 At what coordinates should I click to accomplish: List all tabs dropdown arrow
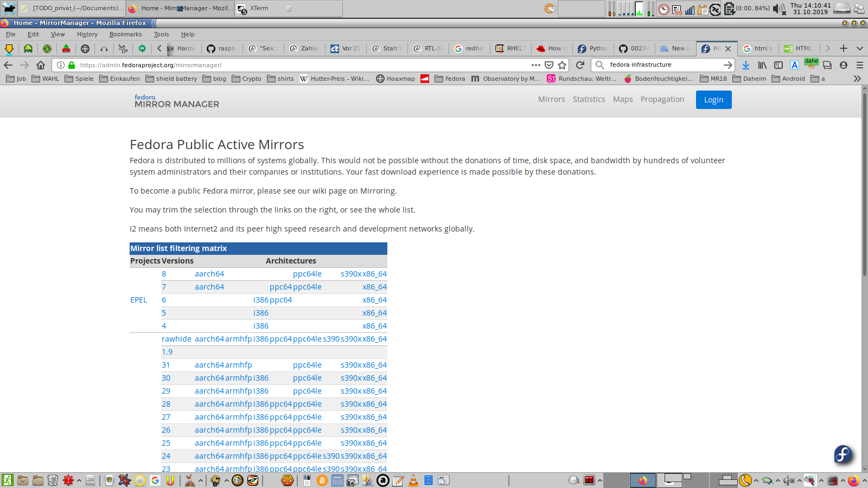tap(860, 48)
